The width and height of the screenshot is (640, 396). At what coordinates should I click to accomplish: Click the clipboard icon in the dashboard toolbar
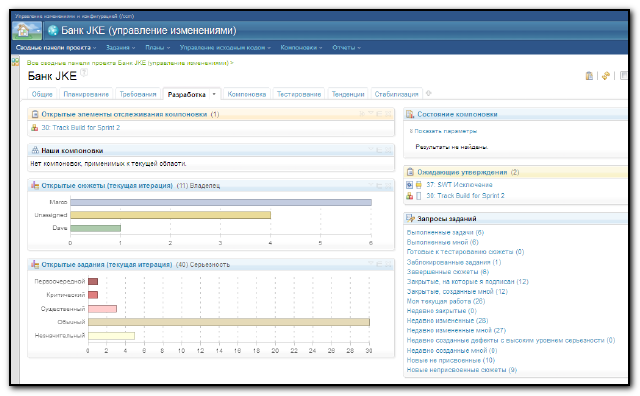click(589, 76)
